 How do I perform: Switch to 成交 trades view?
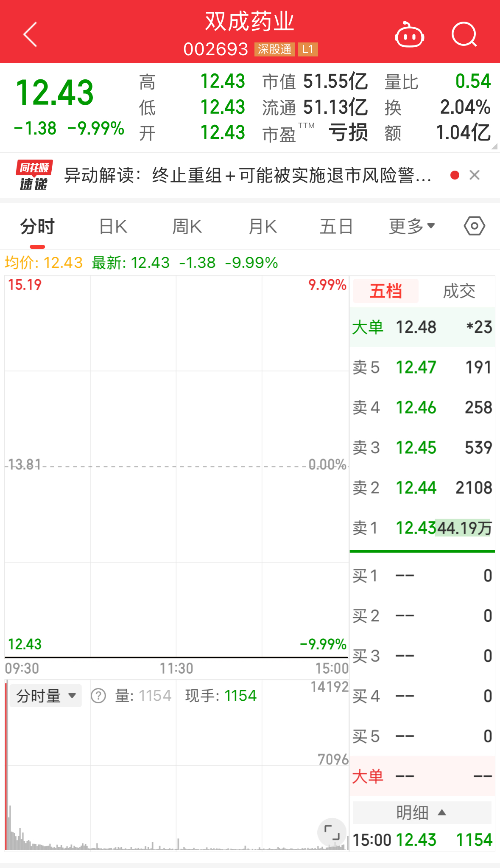[x=459, y=291]
